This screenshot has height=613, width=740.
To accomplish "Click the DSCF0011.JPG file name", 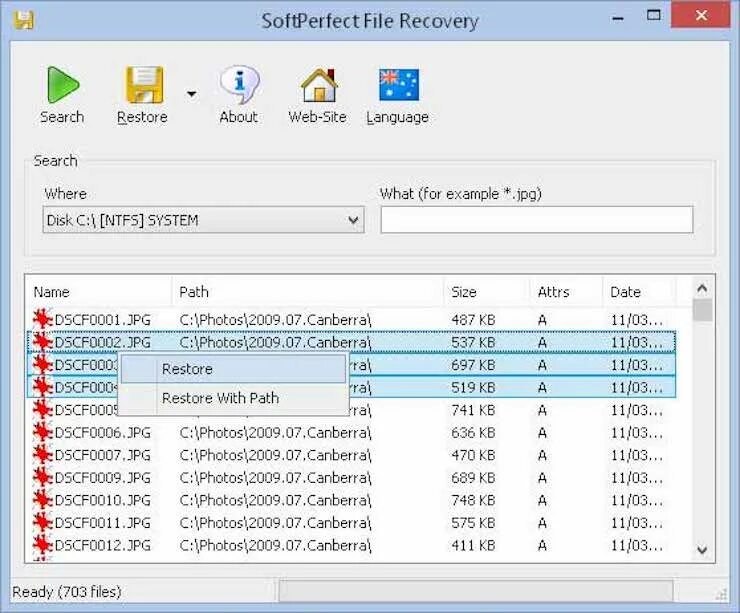I will click(103, 523).
